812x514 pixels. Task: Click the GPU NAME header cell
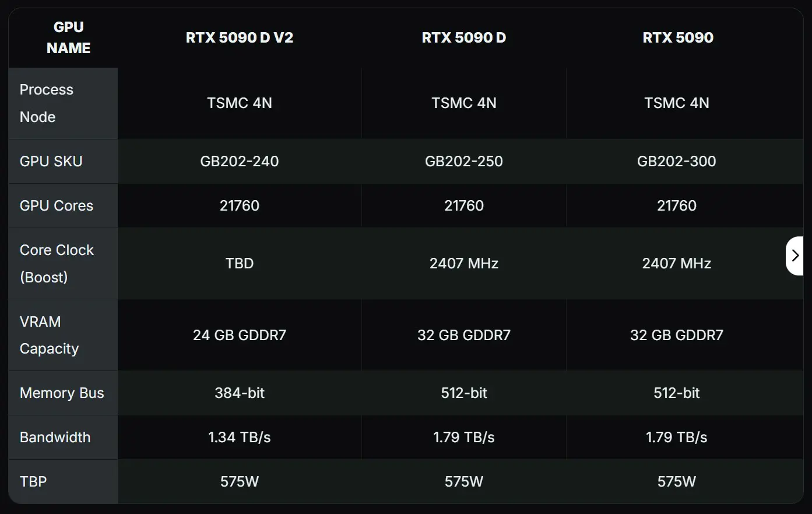69,38
